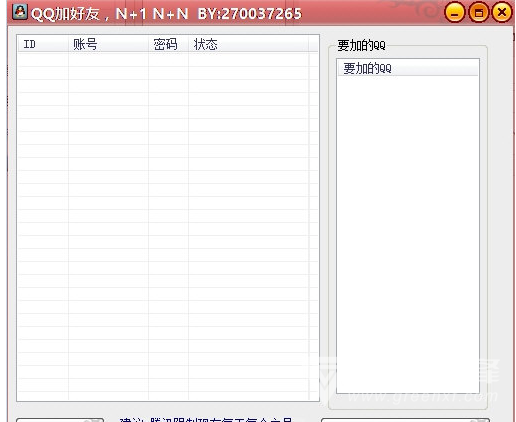Click the QQ penguin icon in title bar
The height and width of the screenshot is (422, 516).
tap(20, 12)
